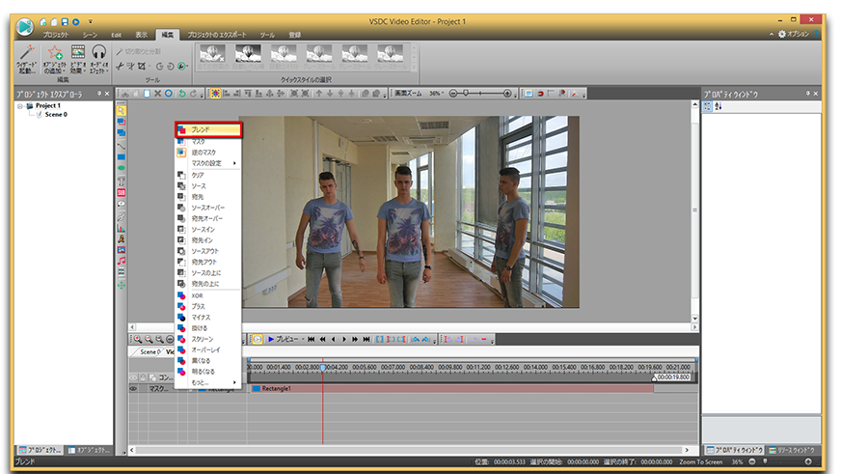This screenshot has height=474, width=868.
Task: Open the オプション settings menu
Action: 794,34
